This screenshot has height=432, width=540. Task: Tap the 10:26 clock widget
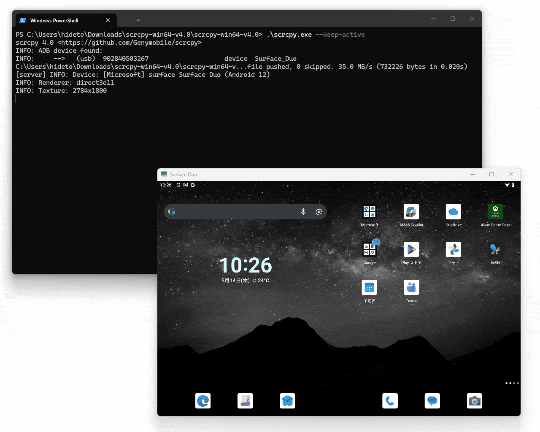[x=246, y=265]
